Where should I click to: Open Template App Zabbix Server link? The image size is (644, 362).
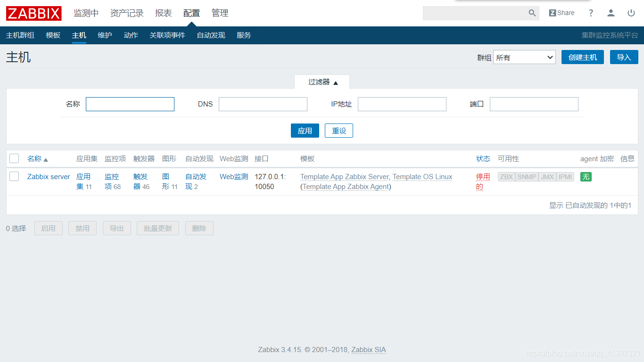[345, 177]
